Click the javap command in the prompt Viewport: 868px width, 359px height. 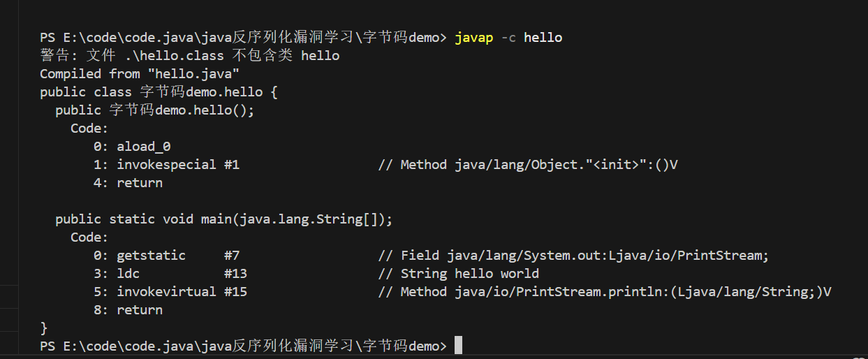click(474, 38)
